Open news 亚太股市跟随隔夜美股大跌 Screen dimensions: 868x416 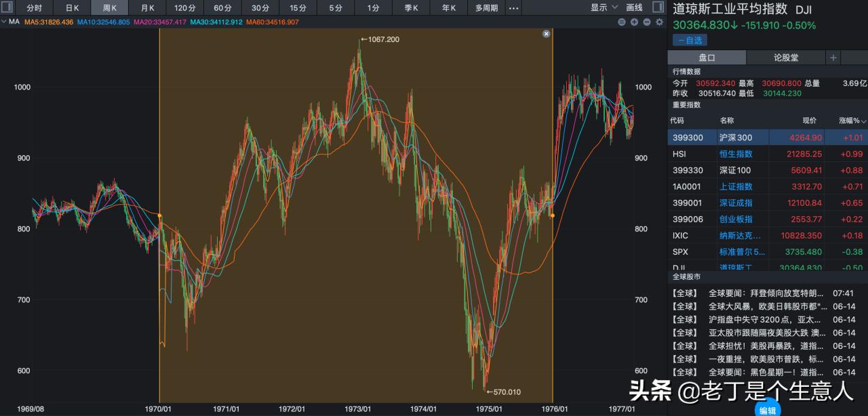coord(768,333)
